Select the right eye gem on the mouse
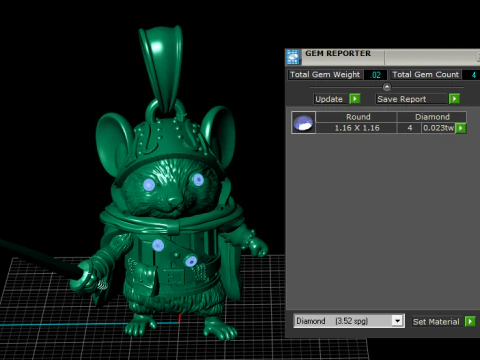The image size is (480, 360). click(x=198, y=180)
